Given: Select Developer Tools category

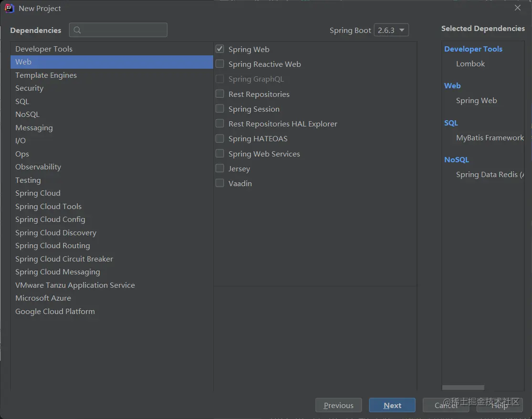Looking at the screenshot, I should 112,49.
